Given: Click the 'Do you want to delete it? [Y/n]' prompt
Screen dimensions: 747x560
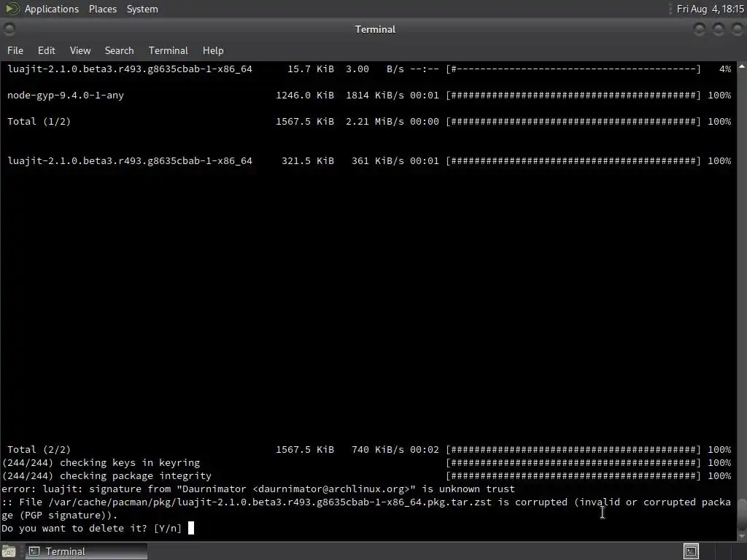Looking at the screenshot, I should (x=91, y=528).
